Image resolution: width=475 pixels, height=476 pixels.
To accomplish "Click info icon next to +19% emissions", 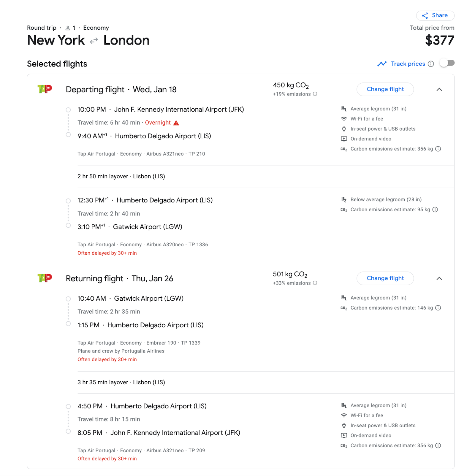I will 315,94.
